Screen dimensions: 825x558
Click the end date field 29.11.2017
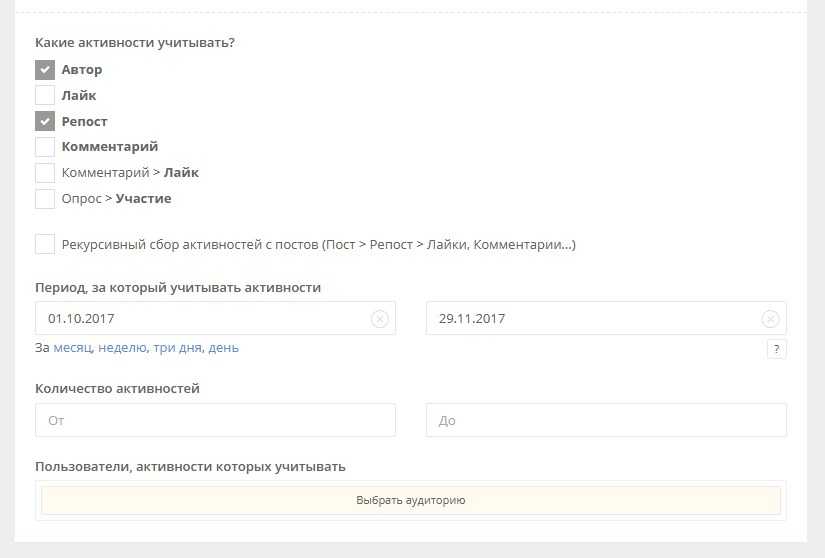(606, 318)
